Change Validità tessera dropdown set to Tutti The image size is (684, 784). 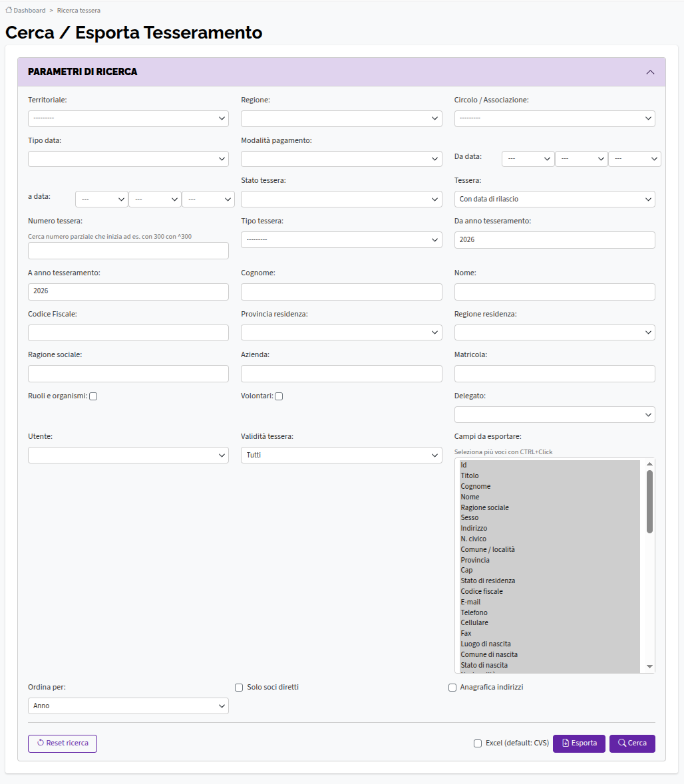pyautogui.click(x=341, y=455)
